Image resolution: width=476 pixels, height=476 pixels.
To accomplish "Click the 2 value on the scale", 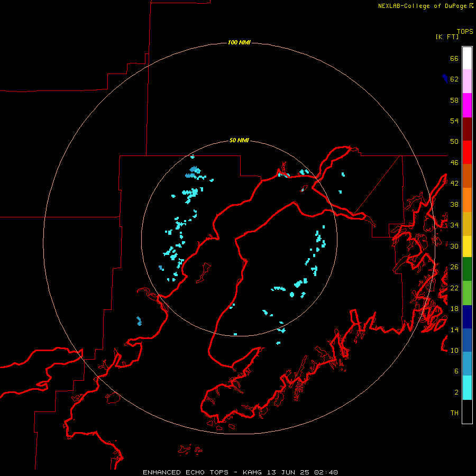I will coord(456,392).
